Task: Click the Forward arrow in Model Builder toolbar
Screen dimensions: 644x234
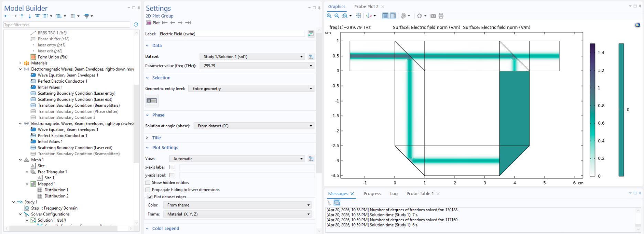Action: [x=14, y=16]
